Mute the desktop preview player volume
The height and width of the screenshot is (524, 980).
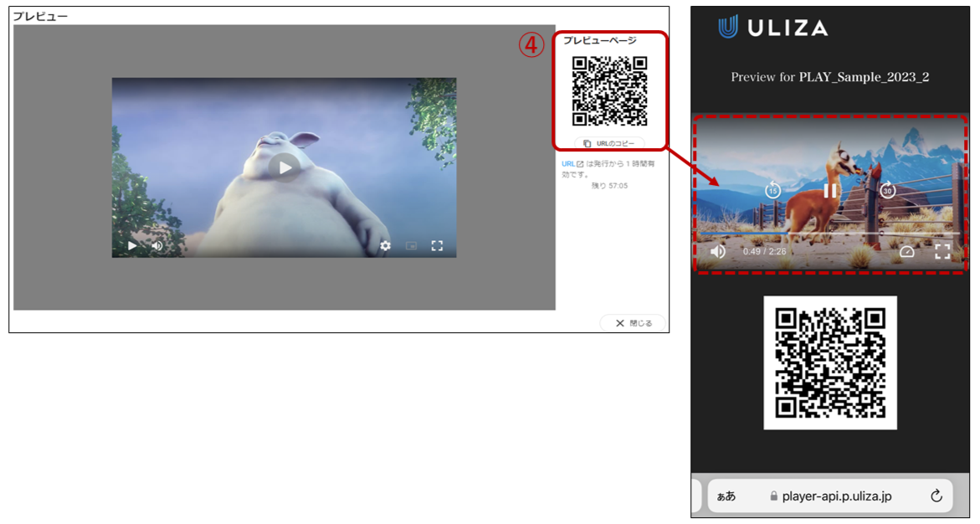156,246
